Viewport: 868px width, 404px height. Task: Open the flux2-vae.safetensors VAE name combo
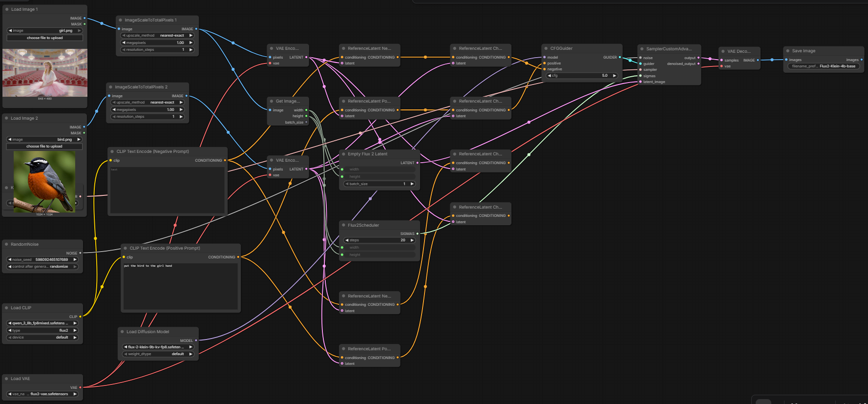[x=42, y=394]
